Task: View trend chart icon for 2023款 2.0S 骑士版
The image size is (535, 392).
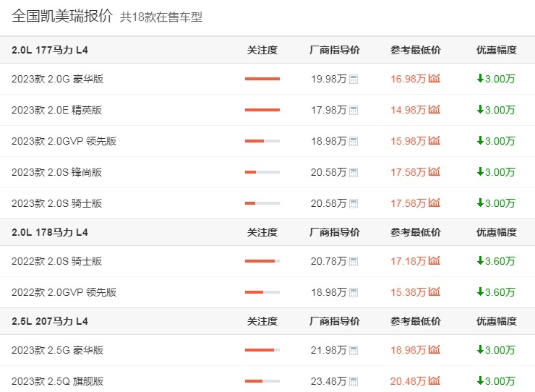Action: pyautogui.click(x=435, y=203)
